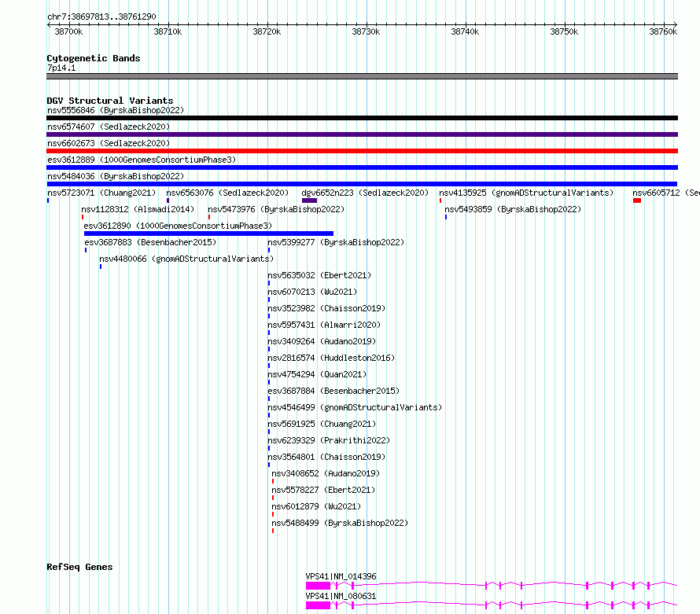700x614 pixels.
Task: Open the nsv5556846 (ByrskaBishop2022) label
Action: (x=116, y=110)
